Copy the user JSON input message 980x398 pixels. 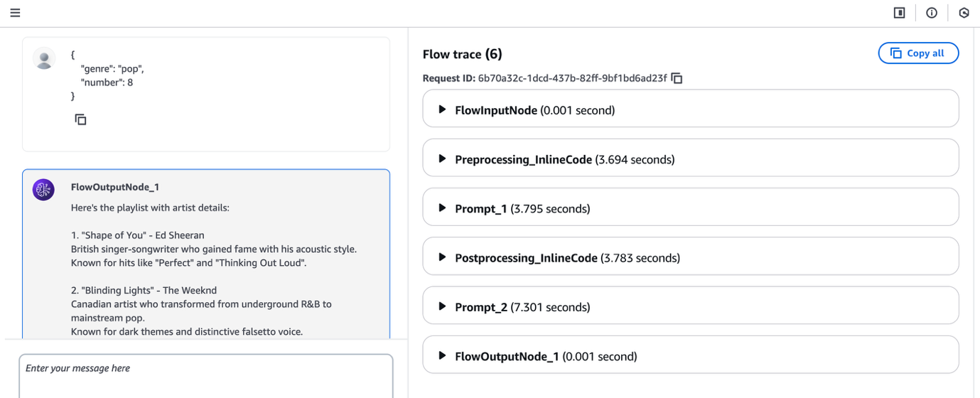[81, 119]
